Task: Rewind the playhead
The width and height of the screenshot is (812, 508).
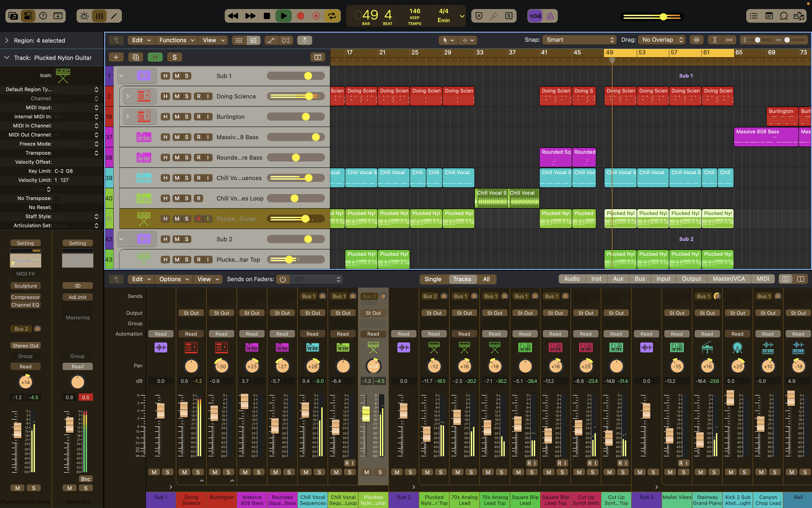Action: [233, 16]
